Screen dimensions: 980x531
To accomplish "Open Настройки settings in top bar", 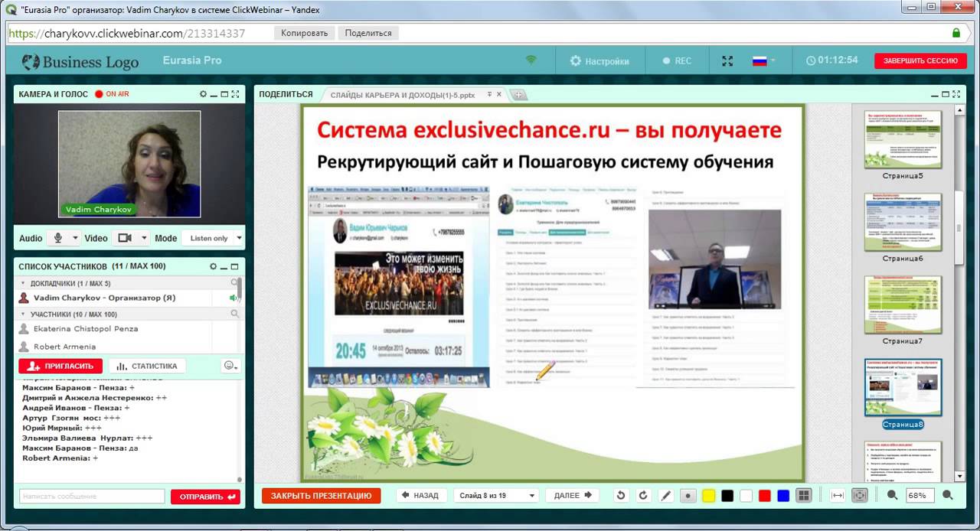I will [x=599, y=61].
